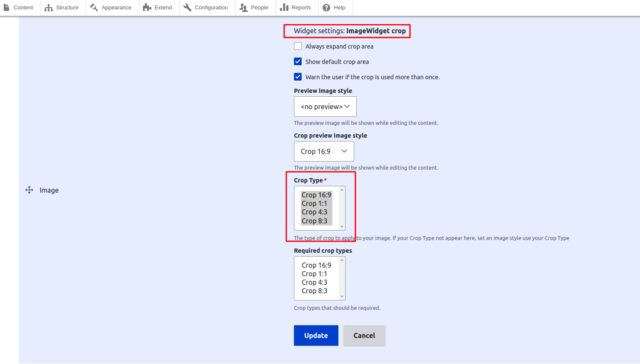This screenshot has height=364, width=640.
Task: Switch to the Content tab
Action: [20, 7]
